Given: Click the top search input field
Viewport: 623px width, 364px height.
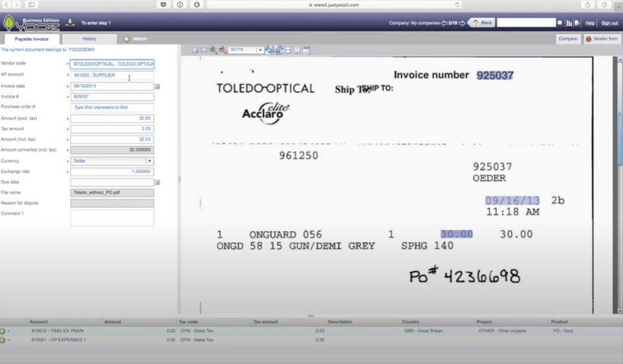Looking at the screenshot, I should click(x=526, y=22).
